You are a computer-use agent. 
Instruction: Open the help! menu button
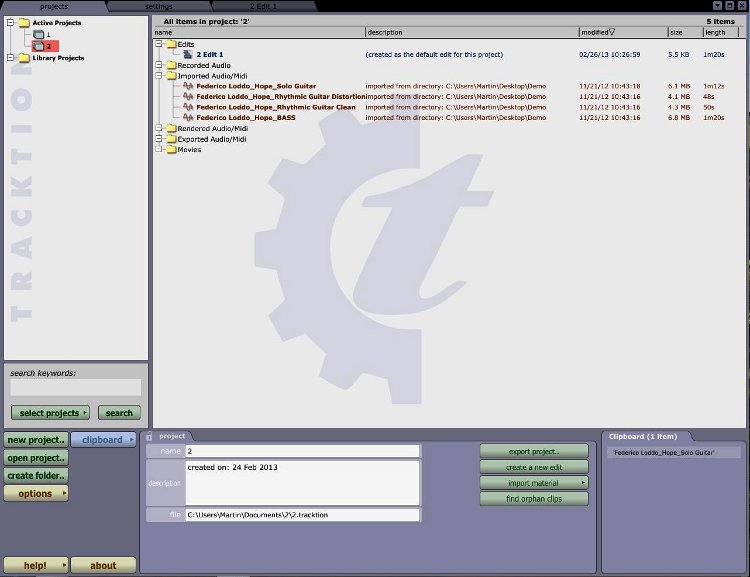pos(36,566)
